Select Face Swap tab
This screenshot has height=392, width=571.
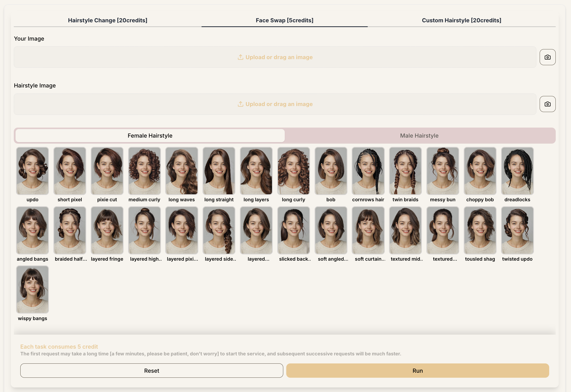pyautogui.click(x=284, y=20)
